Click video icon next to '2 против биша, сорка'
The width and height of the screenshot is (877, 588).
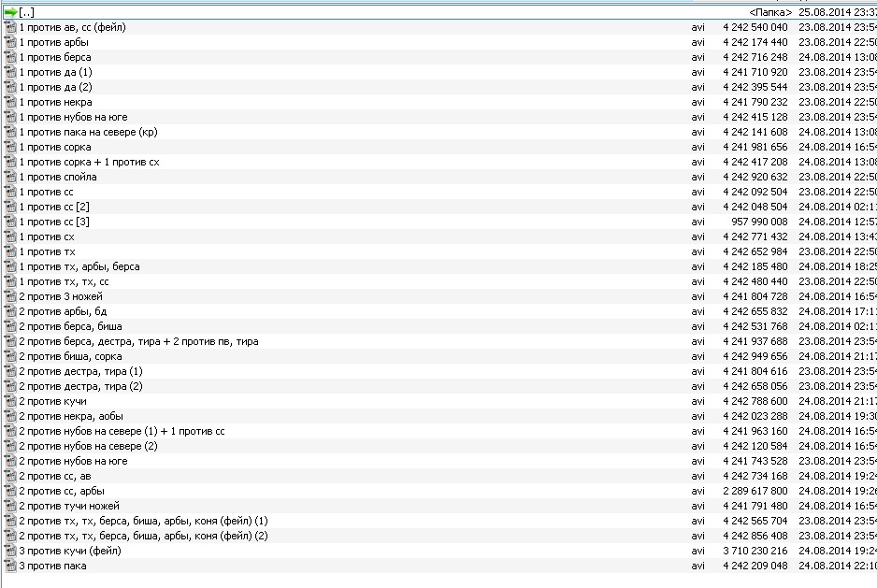[x=10, y=356]
